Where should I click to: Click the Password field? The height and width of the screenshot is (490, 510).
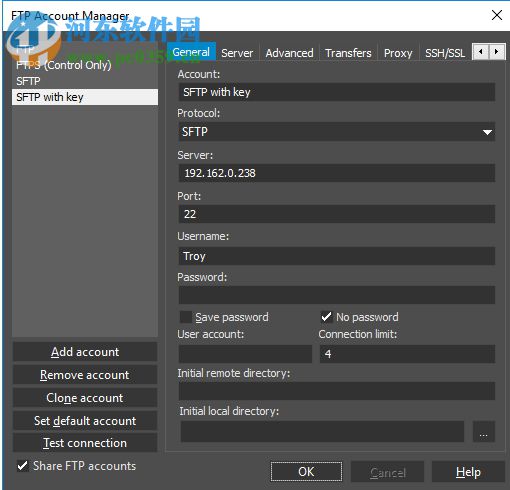(x=337, y=295)
